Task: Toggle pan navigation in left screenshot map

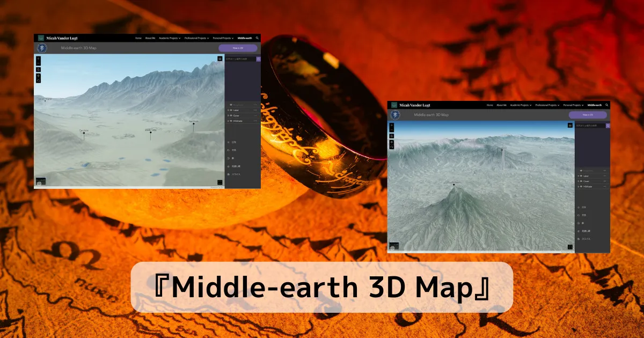Action: coord(39,76)
